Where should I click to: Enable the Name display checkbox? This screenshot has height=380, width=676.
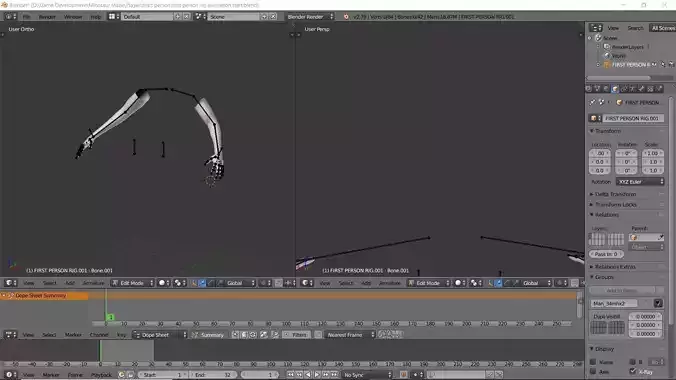tap(593, 362)
